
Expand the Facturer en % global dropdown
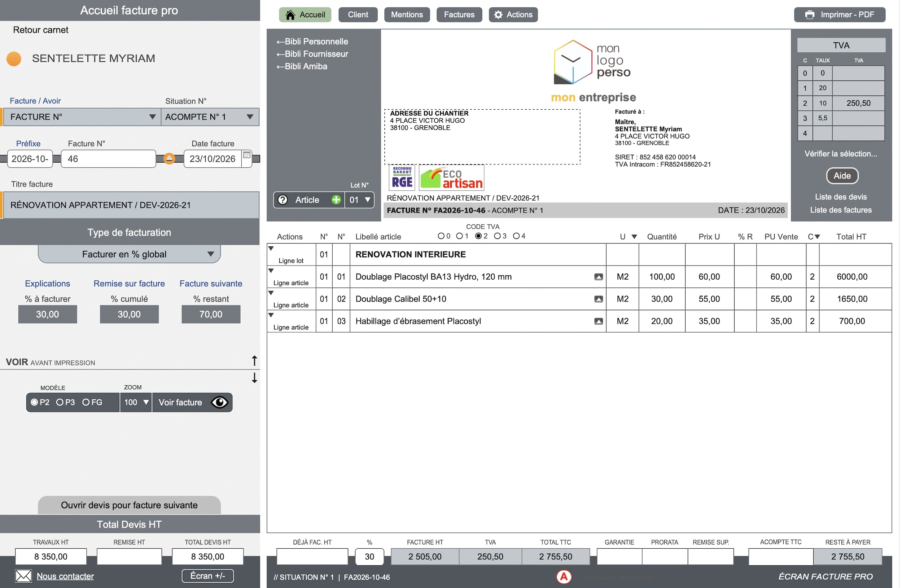(129, 254)
